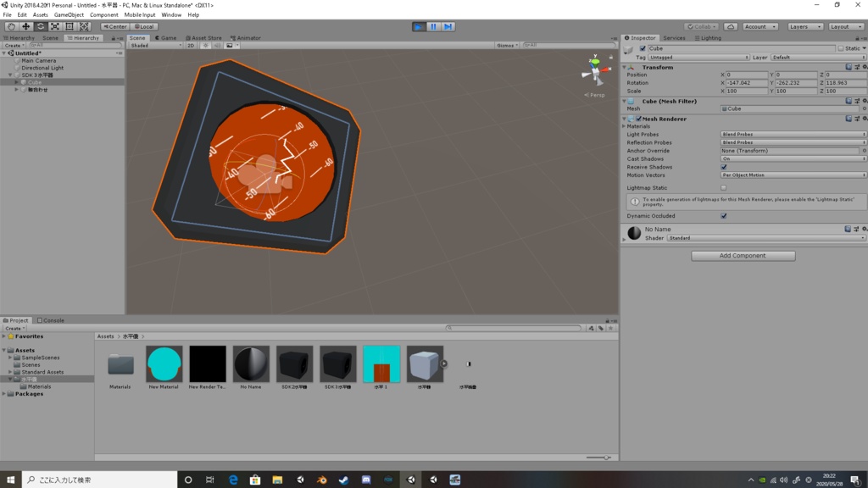Image resolution: width=868 pixels, height=488 pixels.
Task: Click the Pause button
Action: [433, 26]
